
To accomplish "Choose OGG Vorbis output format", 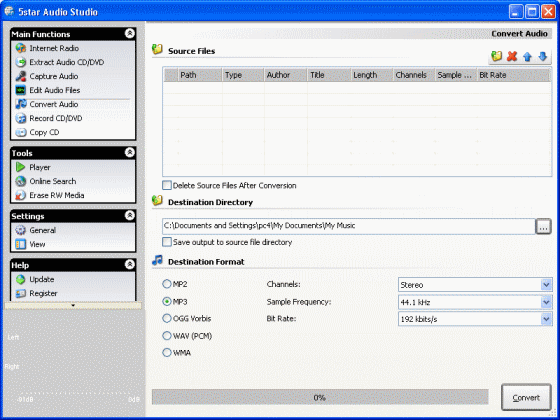I will click(x=167, y=318).
